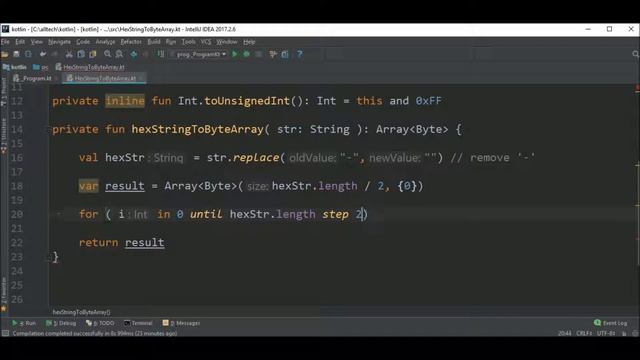Open the Terminal tool window

138,323
